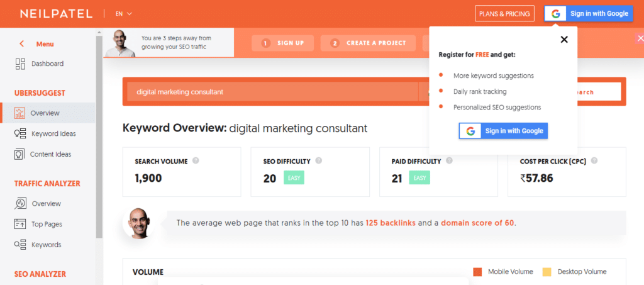Click TRAFFIC ANALYZER section heading
The width and height of the screenshot is (644, 285).
(x=47, y=184)
